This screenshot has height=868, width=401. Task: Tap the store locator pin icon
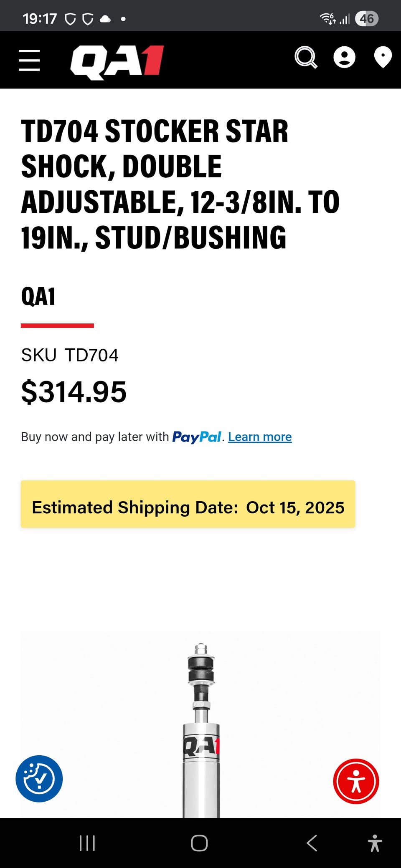click(382, 58)
